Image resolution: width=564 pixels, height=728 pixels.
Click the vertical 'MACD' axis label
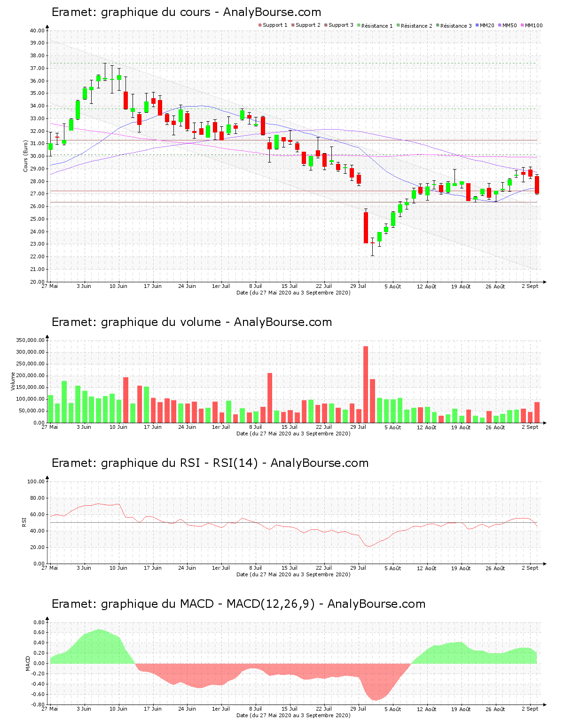click(x=28, y=663)
